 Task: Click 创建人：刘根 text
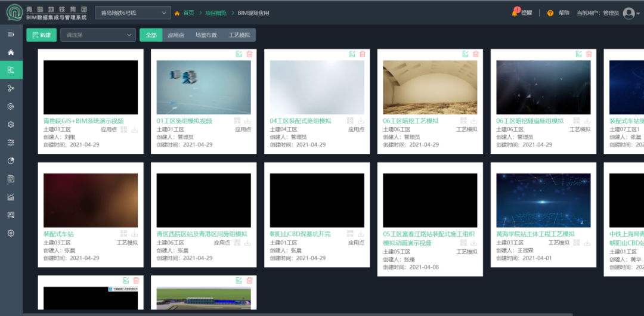pyautogui.click(x=60, y=137)
